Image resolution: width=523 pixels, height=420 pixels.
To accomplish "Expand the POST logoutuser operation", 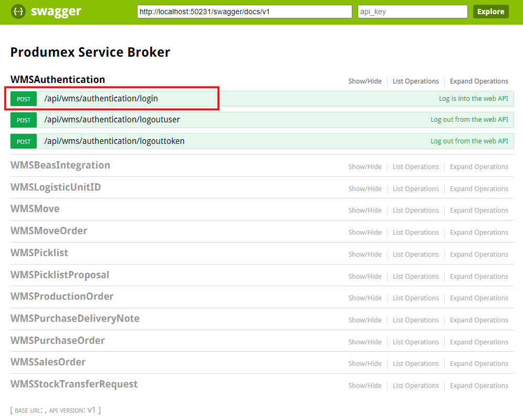I will click(112, 120).
